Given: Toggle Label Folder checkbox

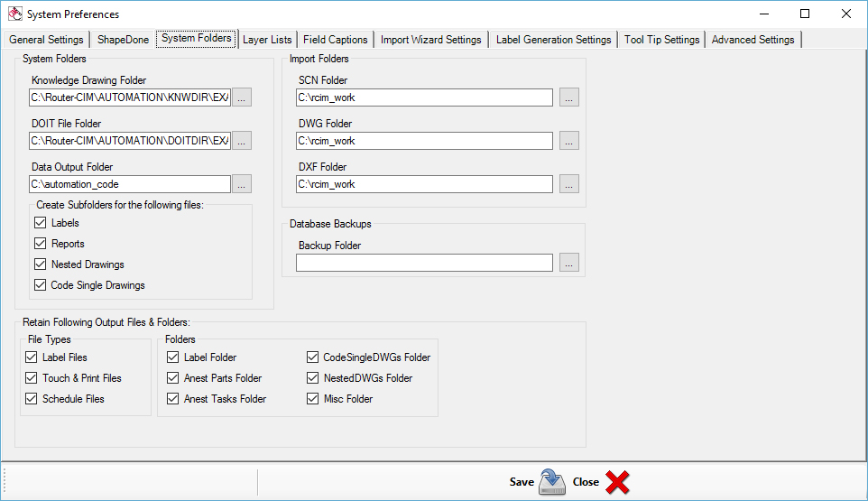Looking at the screenshot, I should point(172,357).
